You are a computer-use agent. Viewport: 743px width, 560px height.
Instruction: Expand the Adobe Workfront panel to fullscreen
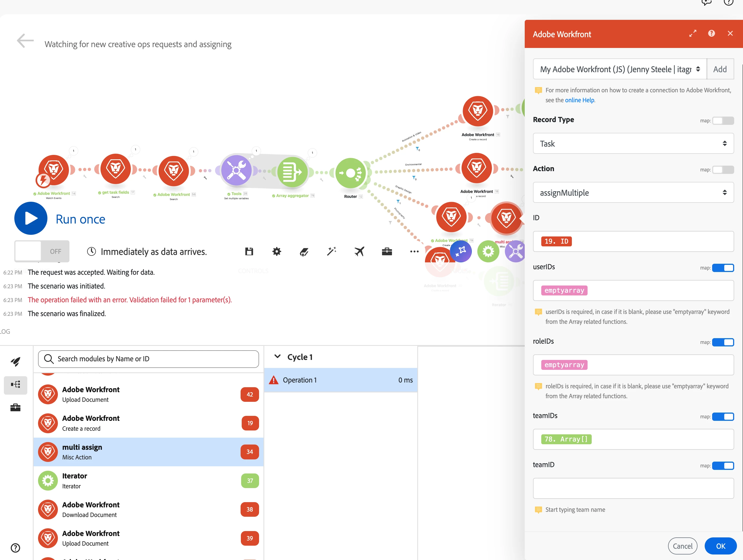click(693, 34)
